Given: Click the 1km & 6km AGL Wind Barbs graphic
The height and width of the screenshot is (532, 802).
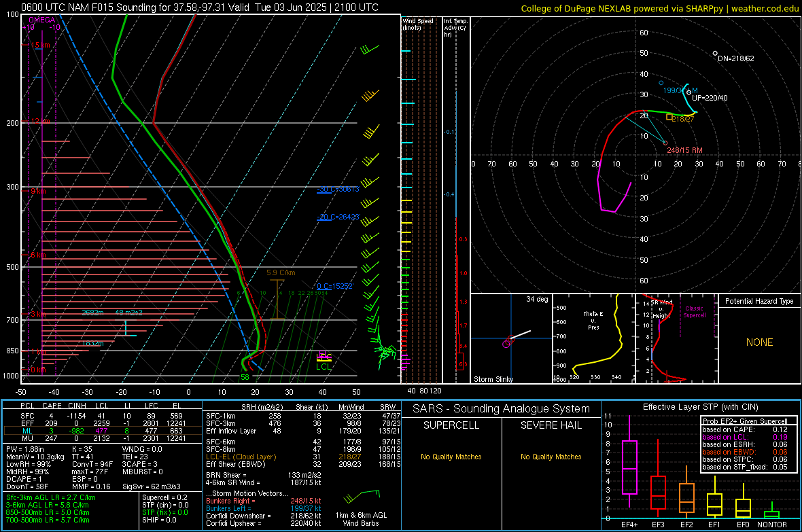Looking at the screenshot, I should pyautogui.click(x=361, y=507).
